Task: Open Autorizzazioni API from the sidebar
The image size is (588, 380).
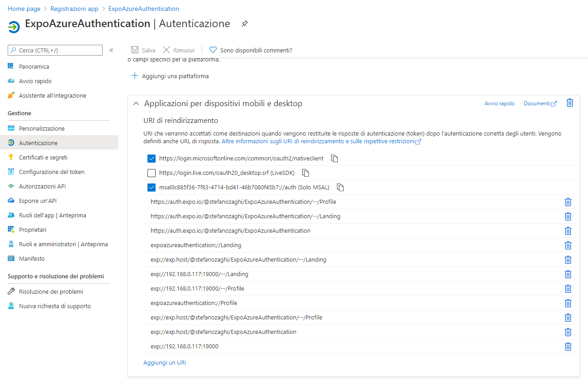Action: click(x=10, y=186)
